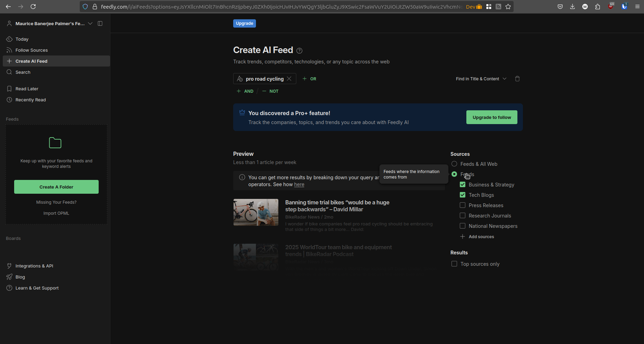Click the help icon beside Create AI Feed
The width and height of the screenshot is (644, 344).
click(299, 51)
